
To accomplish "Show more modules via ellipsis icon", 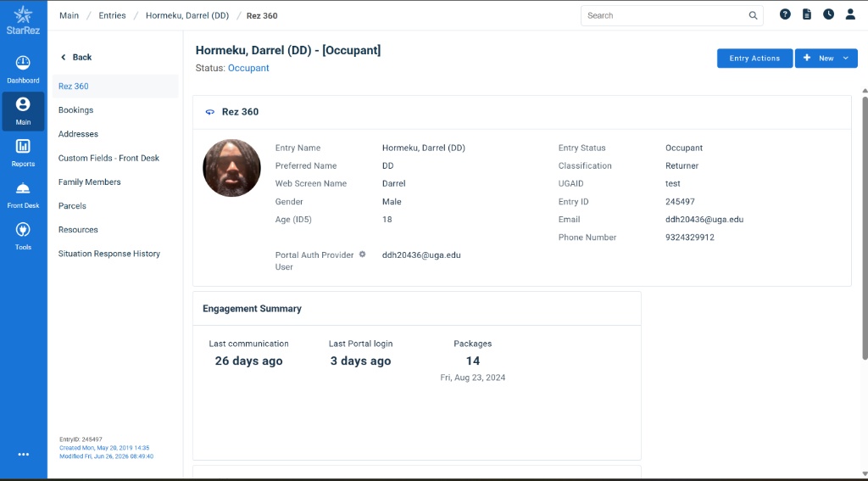I will [x=23, y=455].
